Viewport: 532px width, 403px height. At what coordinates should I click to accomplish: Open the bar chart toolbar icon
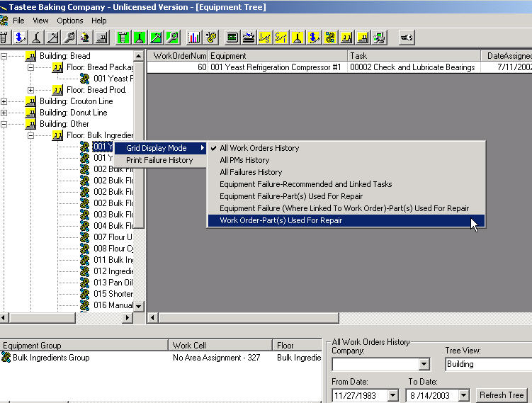click(x=194, y=38)
